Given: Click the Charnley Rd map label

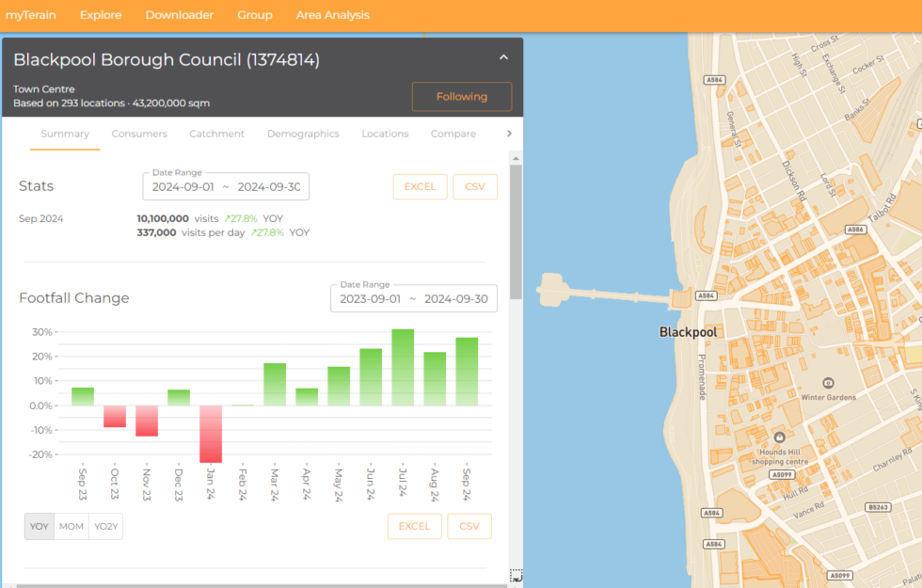Looking at the screenshot, I should pos(892,460).
